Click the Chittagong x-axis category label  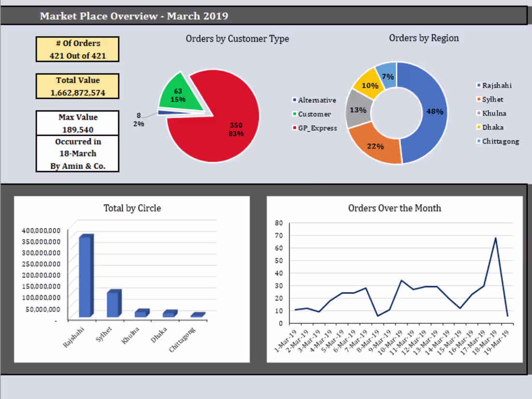182,340
